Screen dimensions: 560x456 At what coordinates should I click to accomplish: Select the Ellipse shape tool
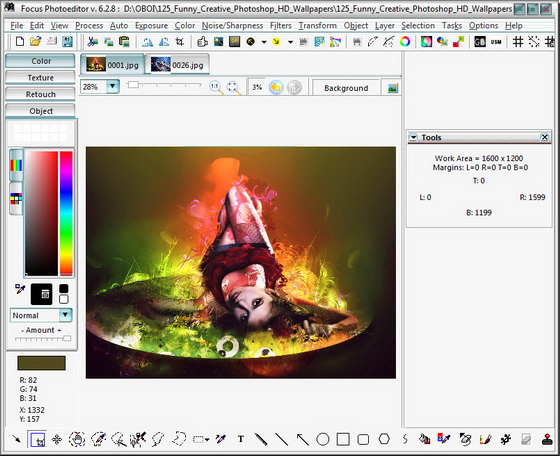tap(322, 439)
